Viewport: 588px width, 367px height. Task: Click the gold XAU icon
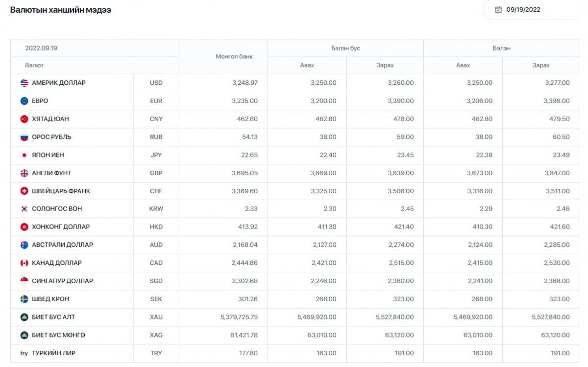tap(24, 317)
